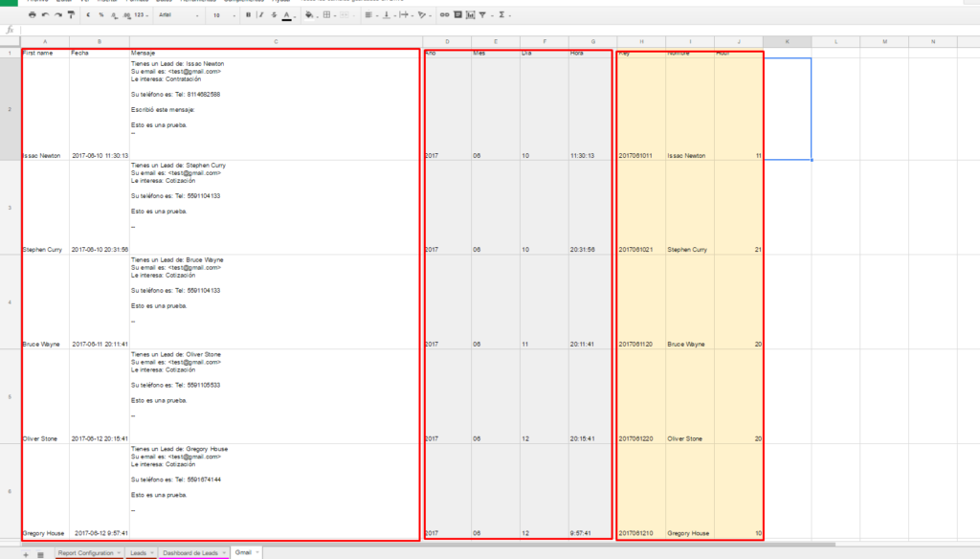Viewport: 980px width, 559px height.
Task: Open the 123 number formats dropdown
Action: tap(141, 15)
